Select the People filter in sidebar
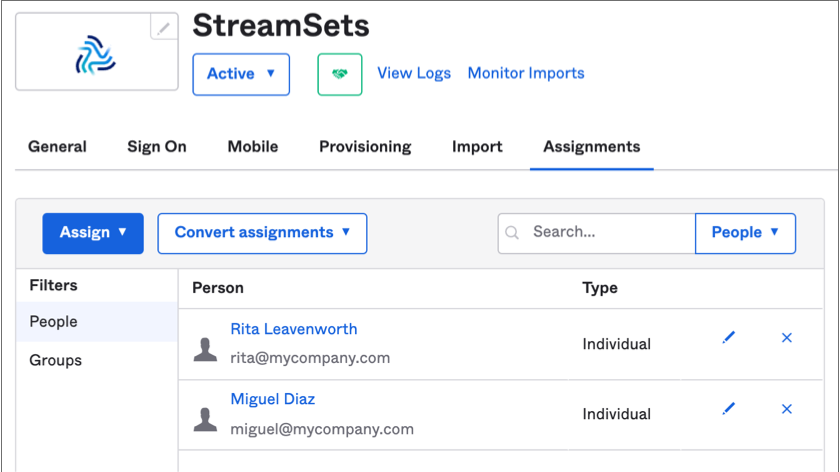 point(97,321)
